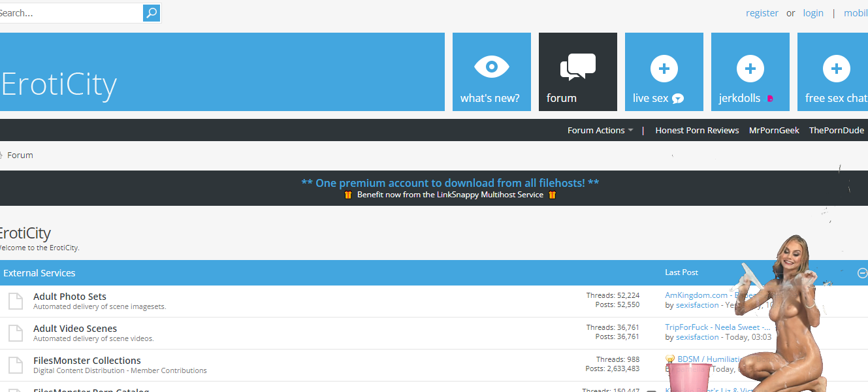Select MrPornGeek in the navigation bar
The height and width of the screenshot is (392, 868).
click(774, 131)
